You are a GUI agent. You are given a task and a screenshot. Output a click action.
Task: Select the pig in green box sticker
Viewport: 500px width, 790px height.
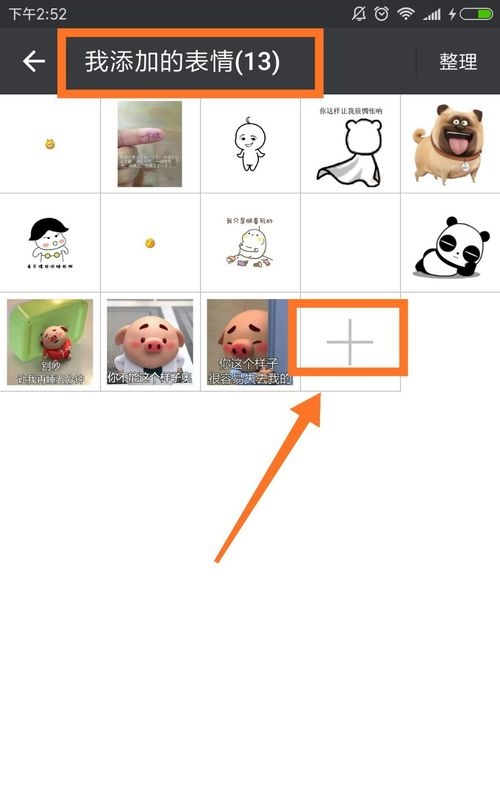(x=50, y=342)
